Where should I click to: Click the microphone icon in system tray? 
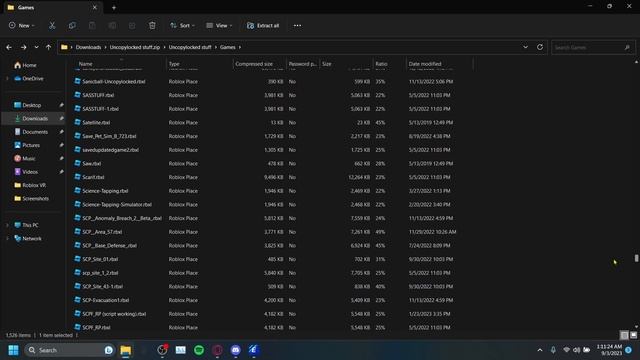553,350
